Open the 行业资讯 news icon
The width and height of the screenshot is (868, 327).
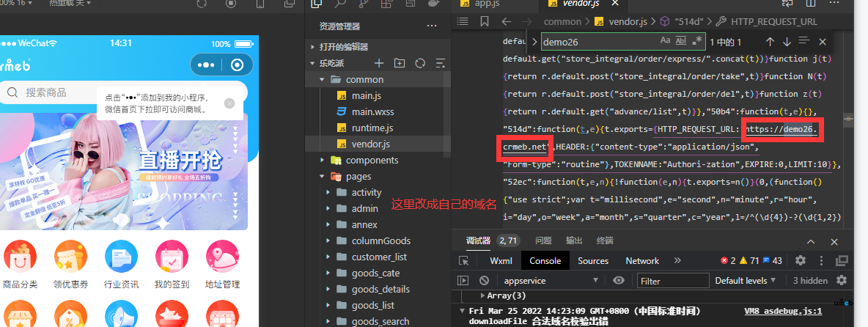[x=121, y=257]
